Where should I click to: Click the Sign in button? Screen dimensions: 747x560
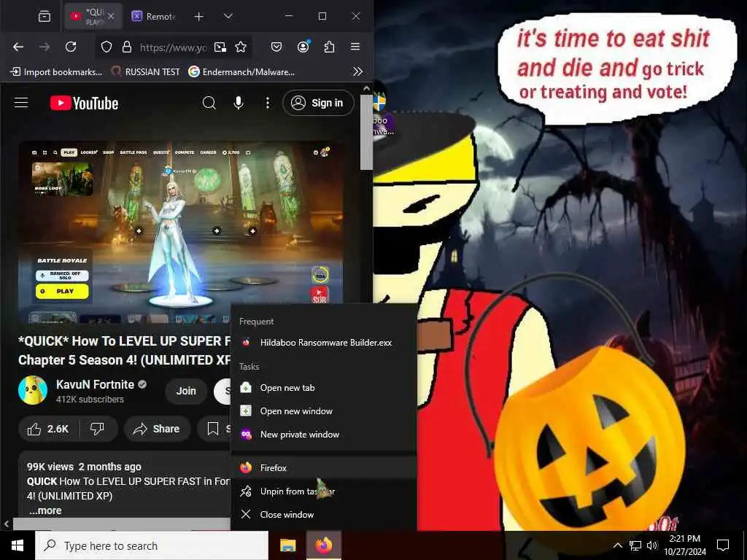[318, 103]
